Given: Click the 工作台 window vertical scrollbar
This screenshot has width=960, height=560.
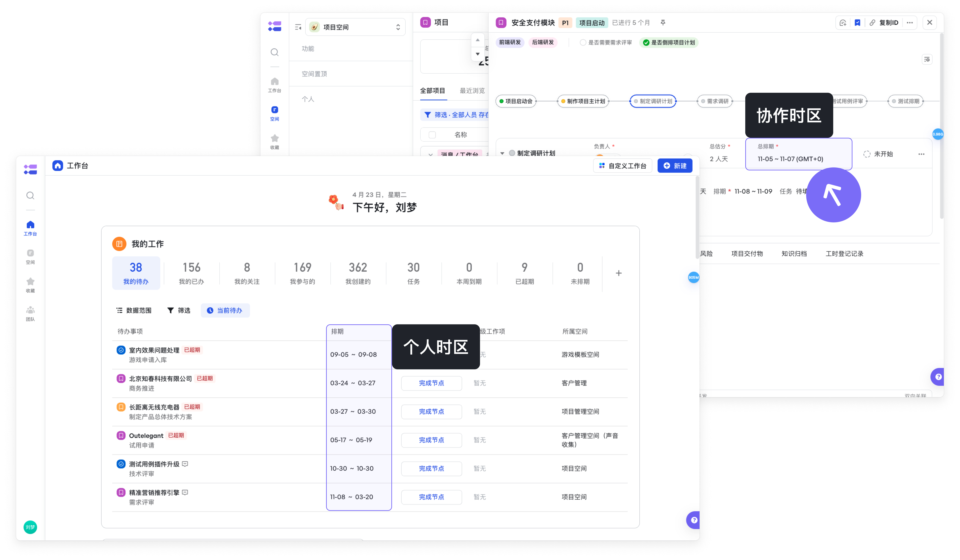Looking at the screenshot, I should (x=697, y=217).
